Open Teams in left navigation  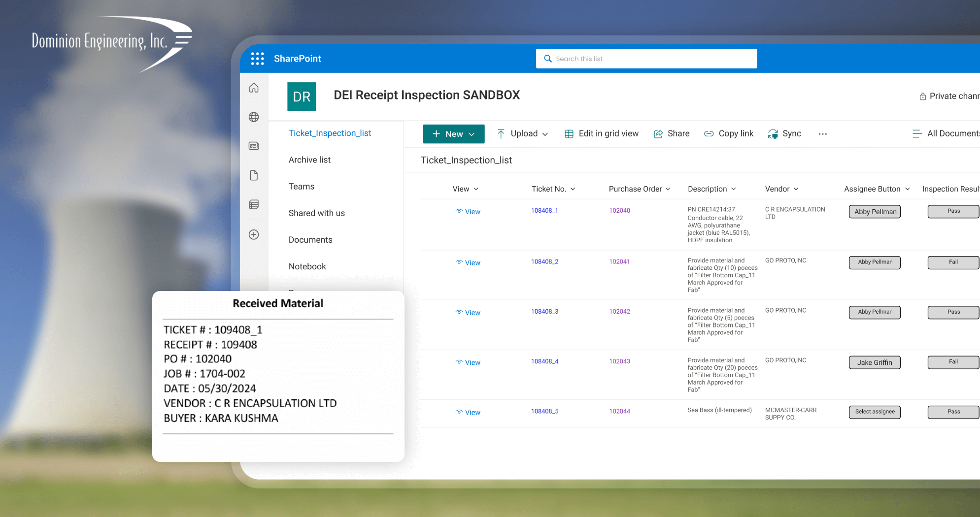tap(301, 186)
